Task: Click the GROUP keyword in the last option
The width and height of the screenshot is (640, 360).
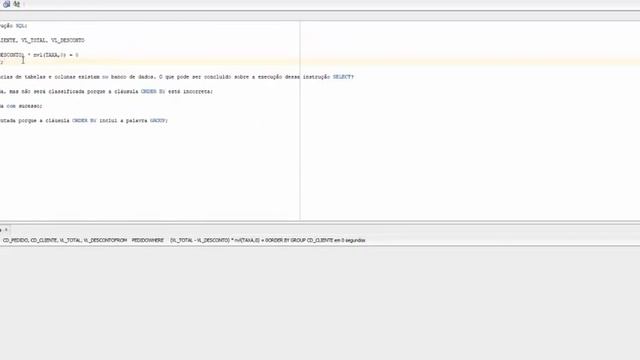Action: point(158,121)
